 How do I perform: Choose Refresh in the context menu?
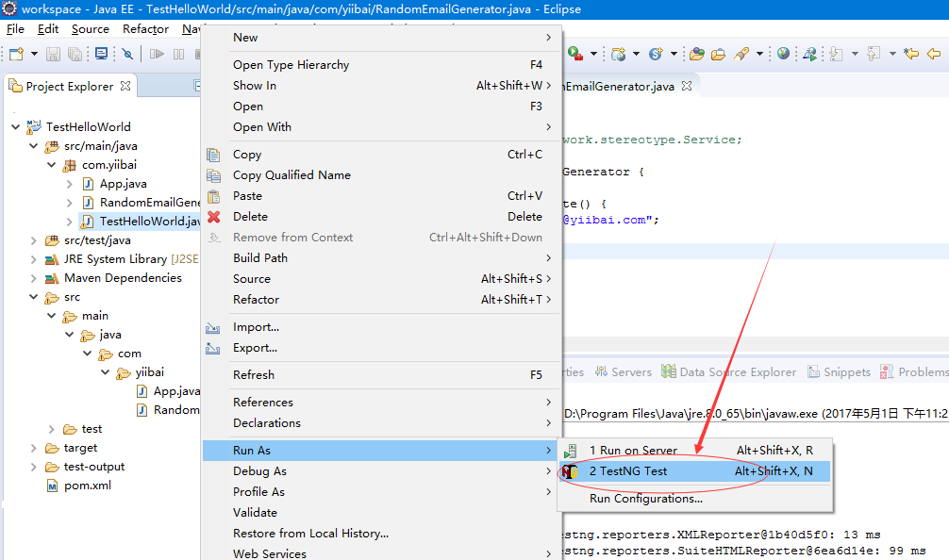tap(382, 375)
